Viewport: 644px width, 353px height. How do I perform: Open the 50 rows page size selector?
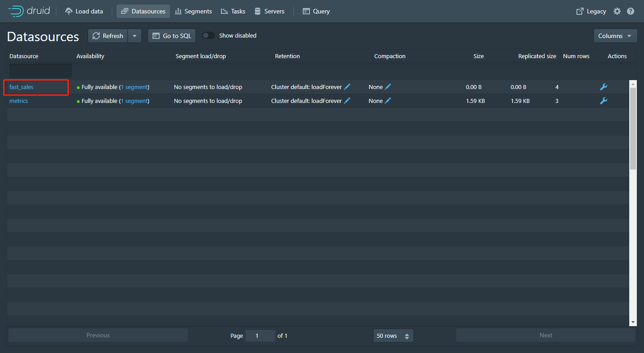pos(393,336)
